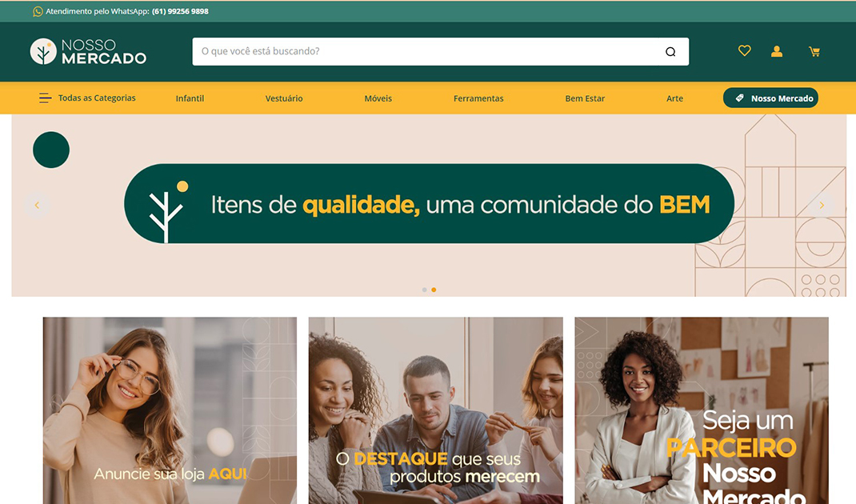This screenshot has width=856, height=504.
Task: Open the Ferramentas category
Action: click(478, 98)
